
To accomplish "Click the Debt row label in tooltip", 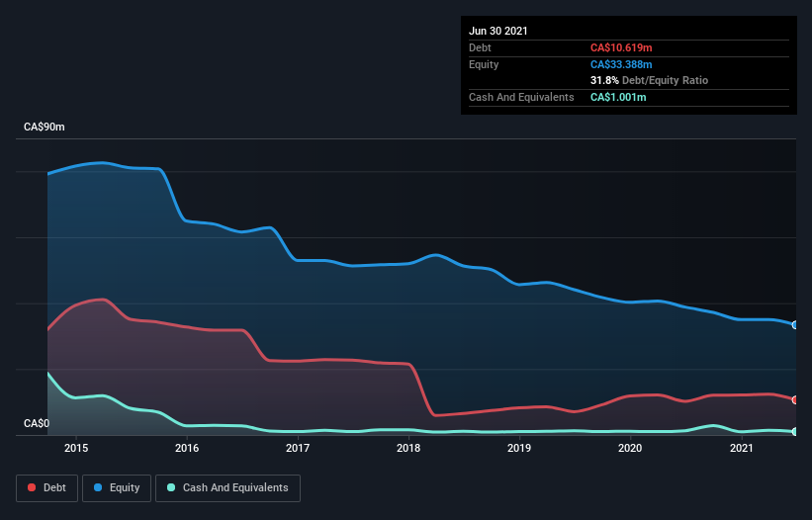I will pos(480,47).
